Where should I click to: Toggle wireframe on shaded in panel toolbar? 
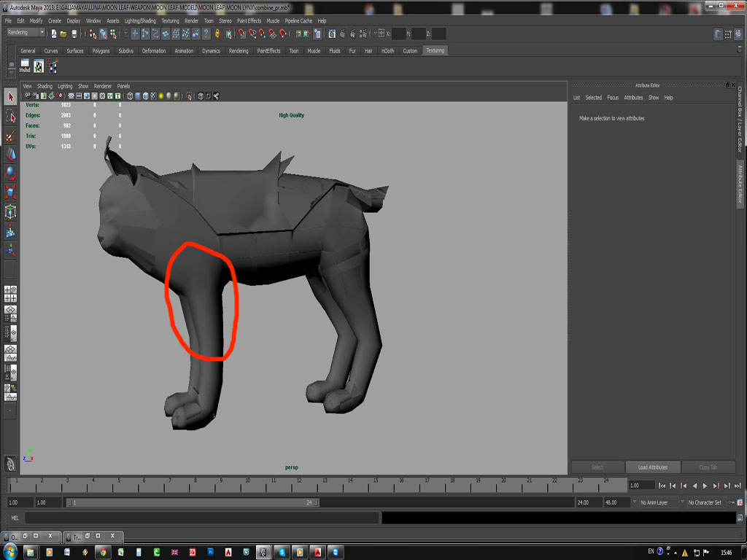point(145,96)
